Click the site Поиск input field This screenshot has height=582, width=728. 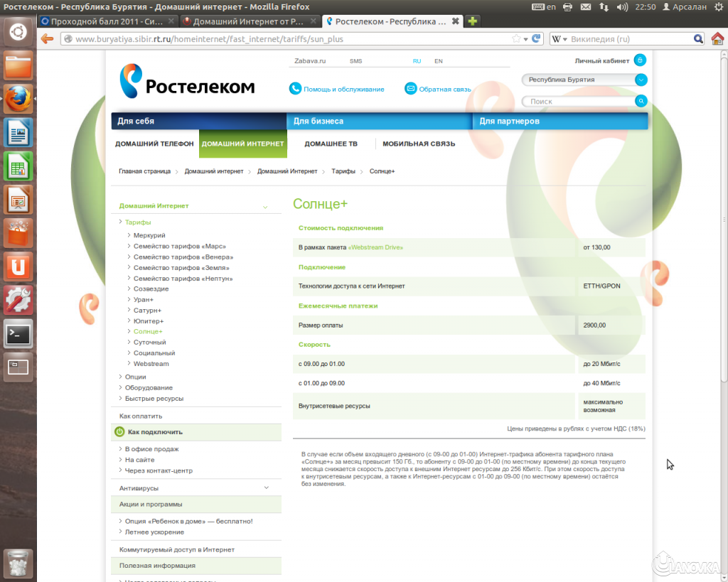pos(578,101)
